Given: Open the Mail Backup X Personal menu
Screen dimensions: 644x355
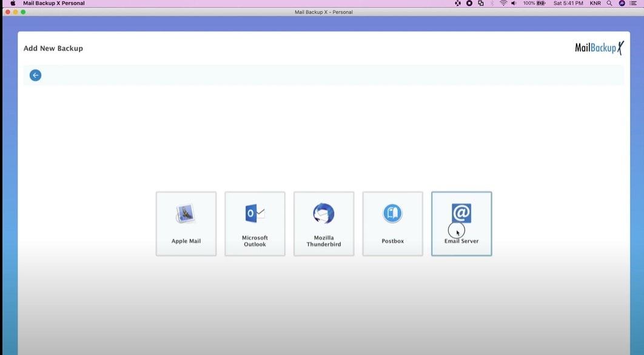Looking at the screenshot, I should [x=54, y=3].
